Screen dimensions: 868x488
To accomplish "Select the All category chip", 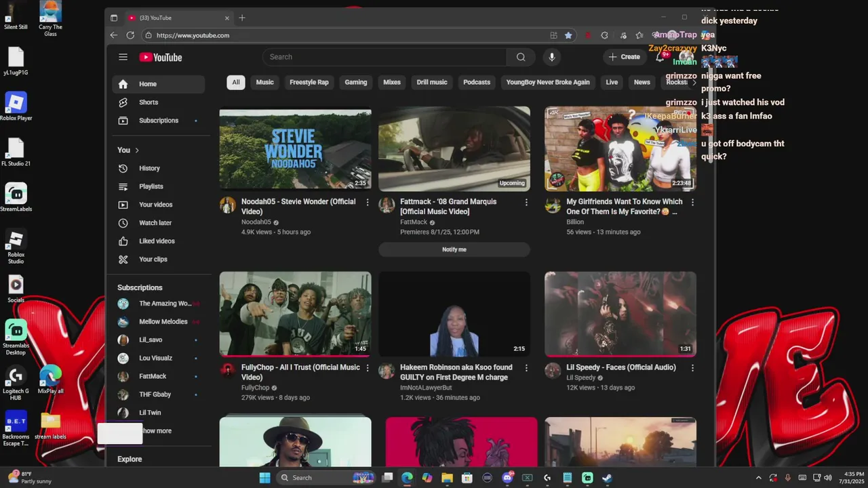I will (236, 83).
